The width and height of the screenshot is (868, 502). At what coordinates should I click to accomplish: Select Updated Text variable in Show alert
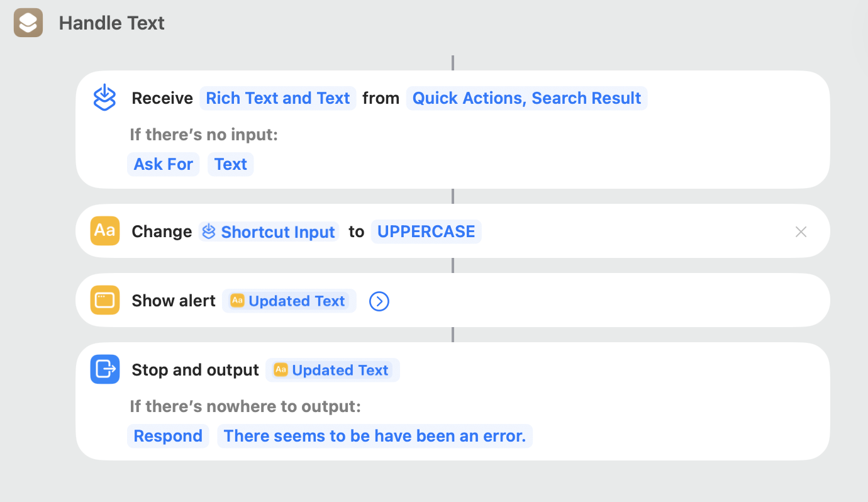289,301
